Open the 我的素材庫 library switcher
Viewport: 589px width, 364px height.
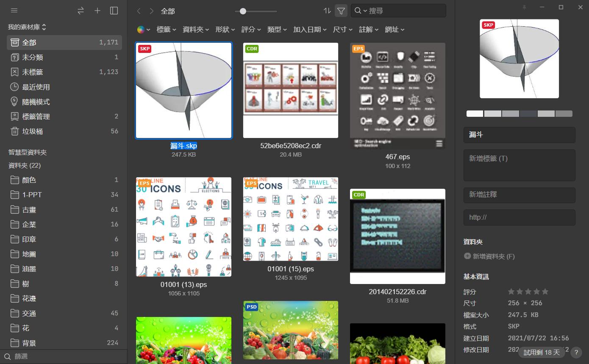pos(27,27)
